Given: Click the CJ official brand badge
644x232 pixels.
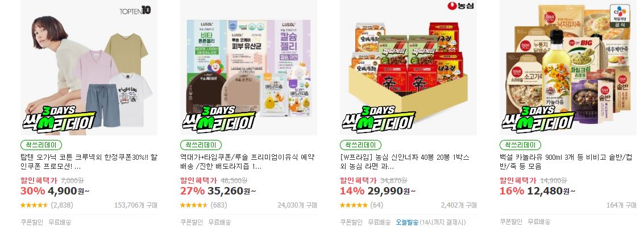Looking at the screenshot, I should coord(620,16).
